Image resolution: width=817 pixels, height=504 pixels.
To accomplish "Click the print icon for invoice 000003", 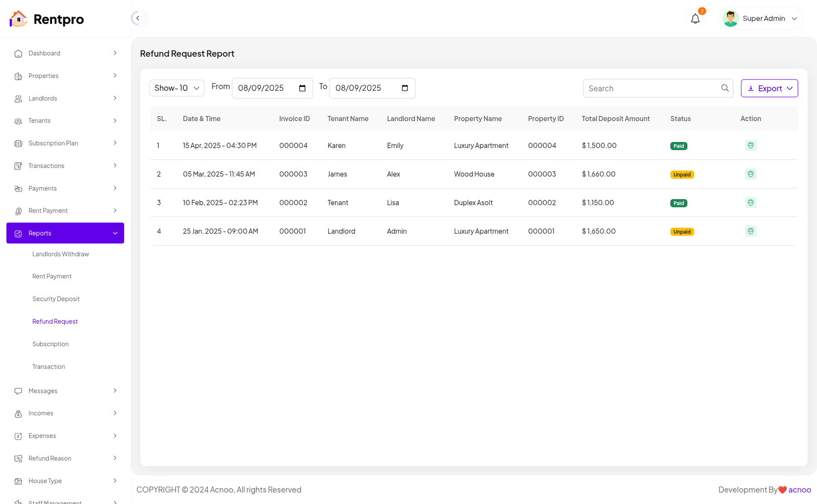I will [750, 174].
